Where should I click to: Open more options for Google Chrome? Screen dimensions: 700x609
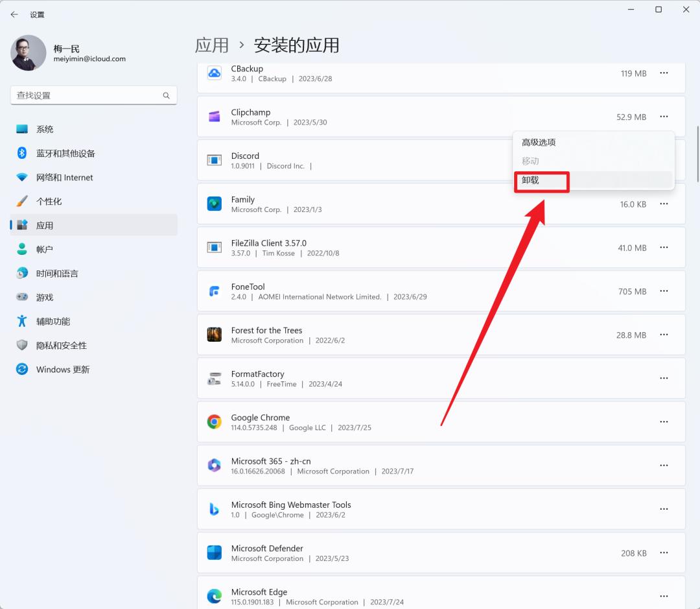(x=664, y=422)
